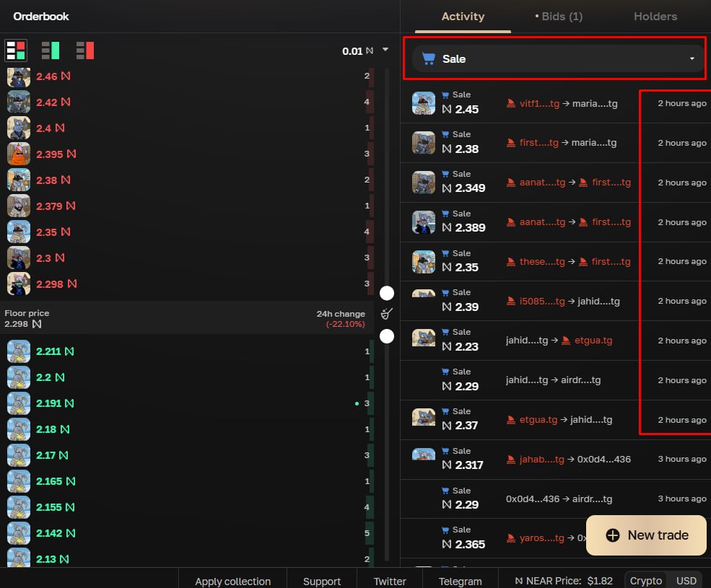Open the Telegram footer link
Viewport: 711px width, 588px height.
460,581
